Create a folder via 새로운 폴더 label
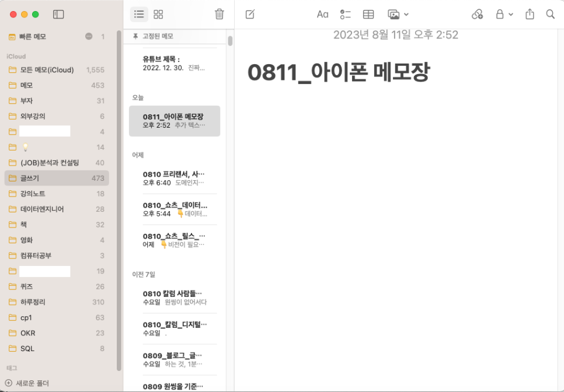The width and height of the screenshot is (564, 392). [32, 383]
